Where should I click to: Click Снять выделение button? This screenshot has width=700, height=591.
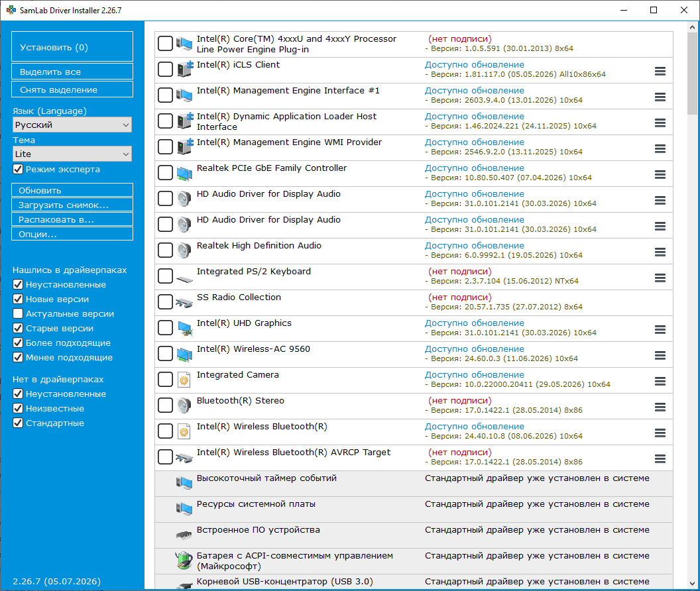coord(72,89)
